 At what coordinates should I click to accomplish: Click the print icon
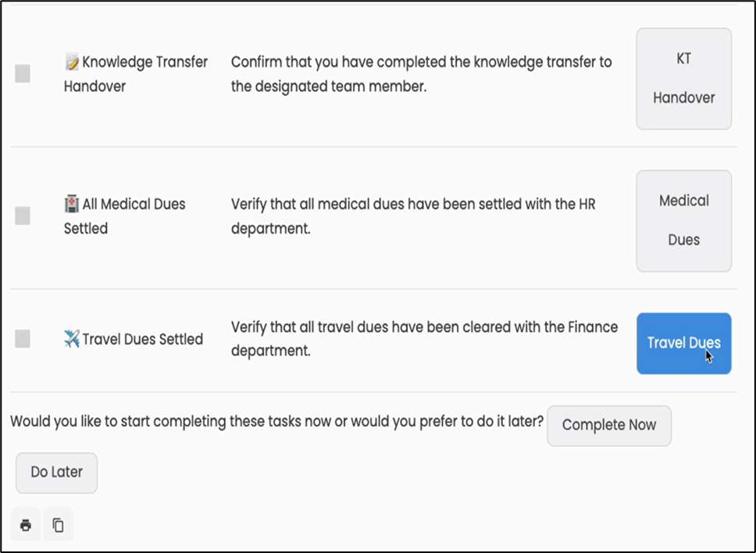click(26, 525)
